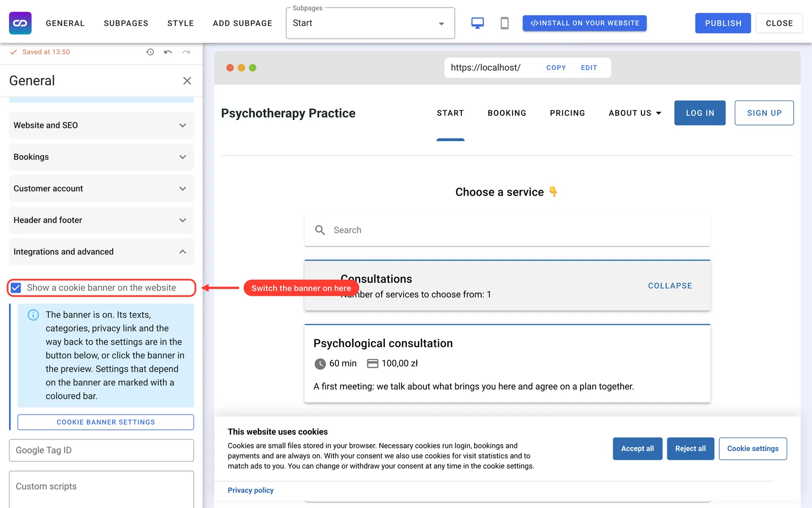Screen dimensions: 812x508
Task: Focus the Google Tag ID field
Action: 101,451
